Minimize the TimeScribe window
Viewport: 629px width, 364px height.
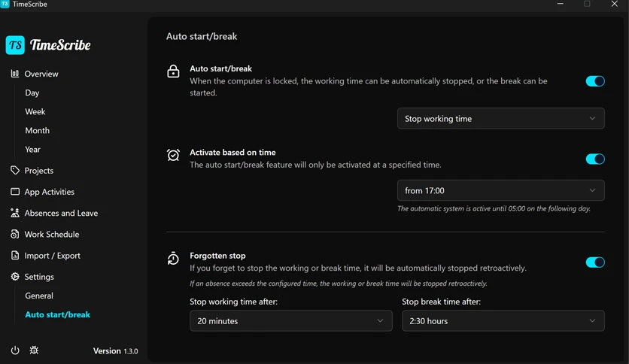pos(561,4)
